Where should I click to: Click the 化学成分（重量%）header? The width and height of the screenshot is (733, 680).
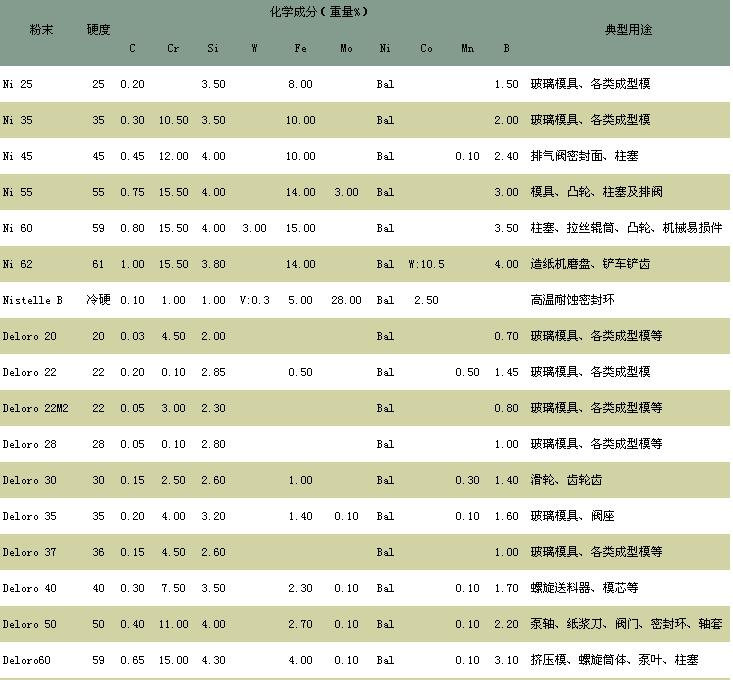(x=319, y=12)
